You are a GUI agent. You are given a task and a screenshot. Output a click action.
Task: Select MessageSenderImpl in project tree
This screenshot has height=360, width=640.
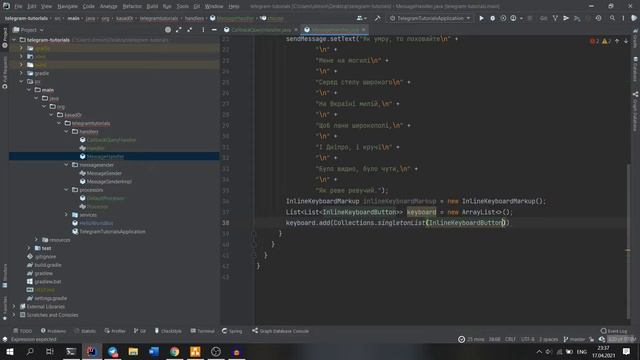(x=109, y=182)
